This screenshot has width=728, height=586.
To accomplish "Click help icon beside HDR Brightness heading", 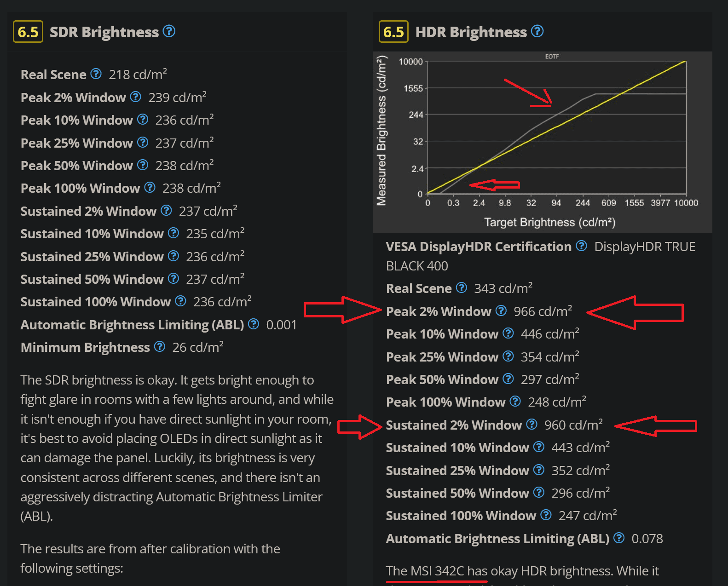I will pyautogui.click(x=537, y=31).
